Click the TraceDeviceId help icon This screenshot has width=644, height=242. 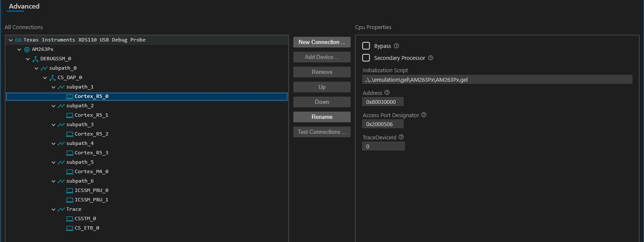(x=401, y=137)
